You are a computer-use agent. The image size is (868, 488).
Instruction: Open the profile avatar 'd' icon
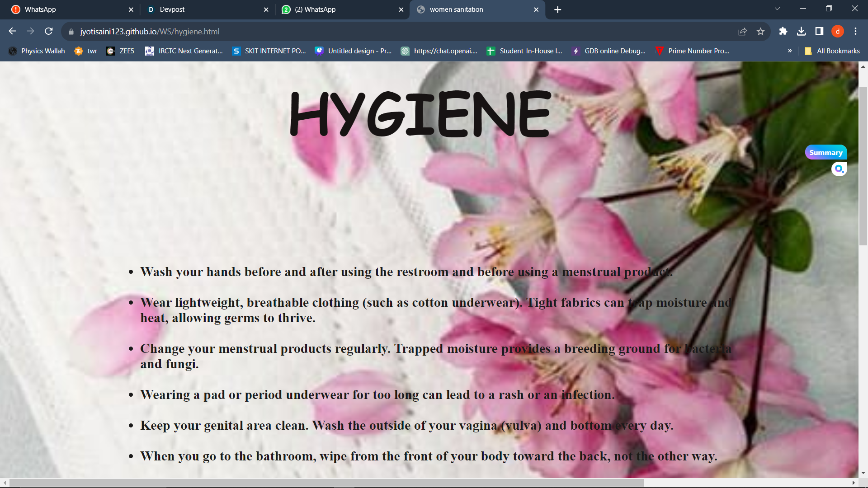click(837, 31)
